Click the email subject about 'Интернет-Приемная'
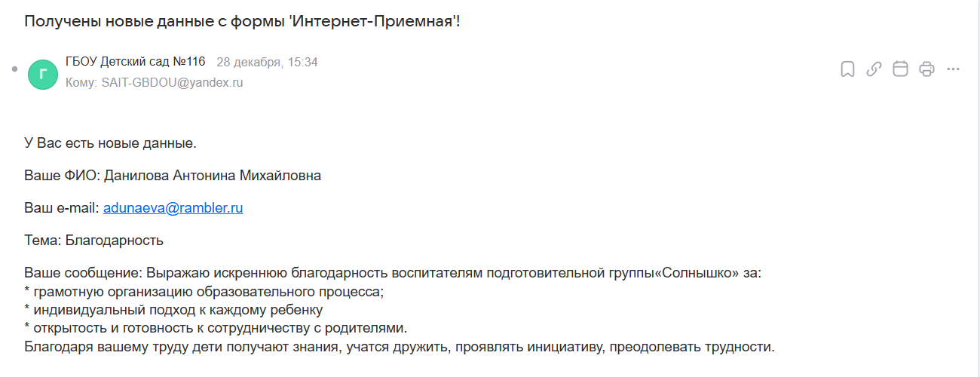Screen dimensions: 980x377 tap(242, 21)
